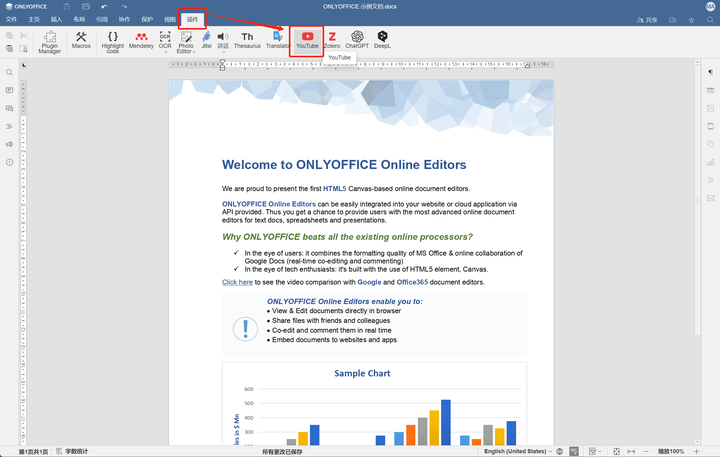The image size is (720, 457).
Task: Open the comments panel in left sidebar
Action: [9, 90]
